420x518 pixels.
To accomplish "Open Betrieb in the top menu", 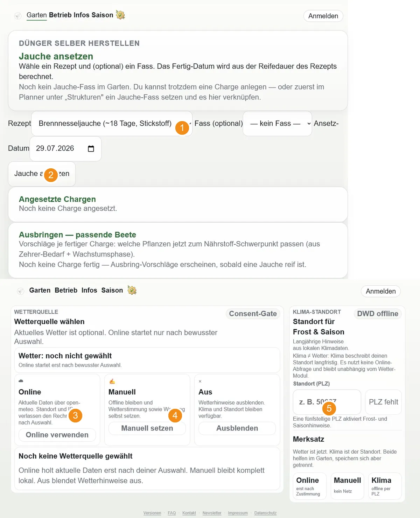I will tap(61, 15).
